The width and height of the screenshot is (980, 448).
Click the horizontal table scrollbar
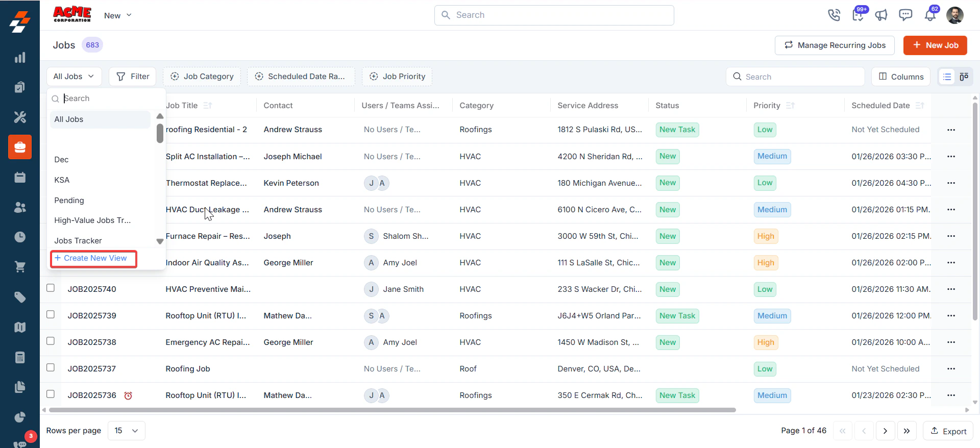tap(392, 410)
